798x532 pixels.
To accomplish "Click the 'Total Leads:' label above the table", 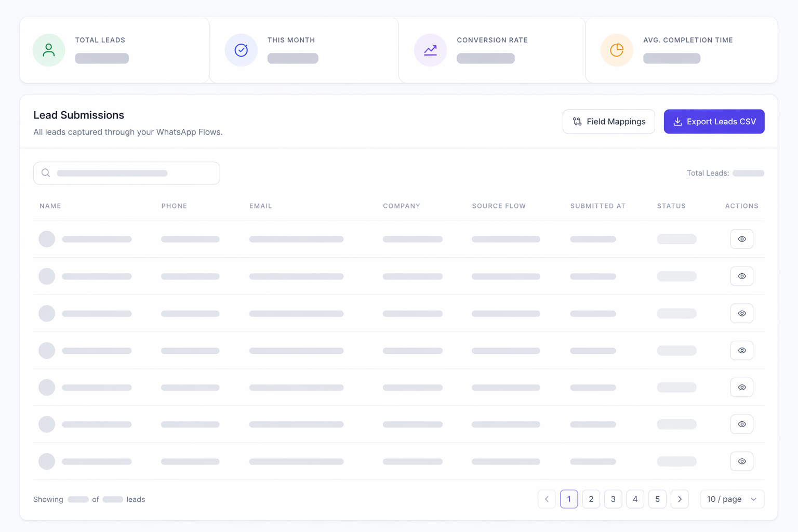I will click(708, 173).
